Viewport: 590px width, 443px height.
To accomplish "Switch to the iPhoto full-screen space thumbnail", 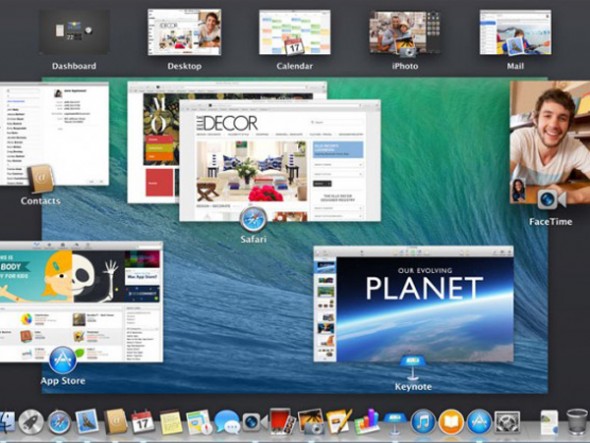I will (405, 33).
